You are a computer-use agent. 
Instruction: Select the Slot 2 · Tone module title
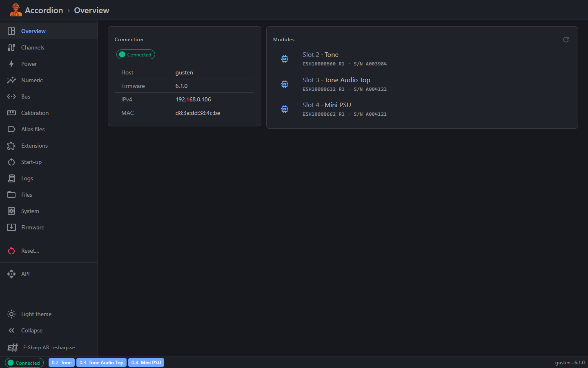[x=321, y=55]
